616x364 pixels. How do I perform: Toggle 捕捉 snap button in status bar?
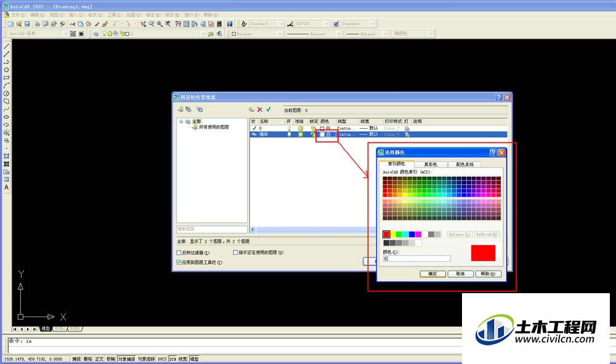[x=76, y=359]
